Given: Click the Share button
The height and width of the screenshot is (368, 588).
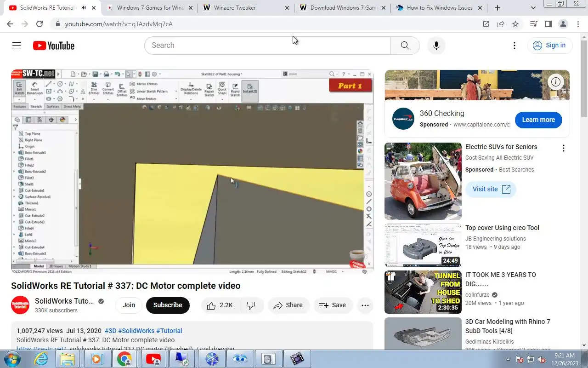Looking at the screenshot, I should point(288,305).
